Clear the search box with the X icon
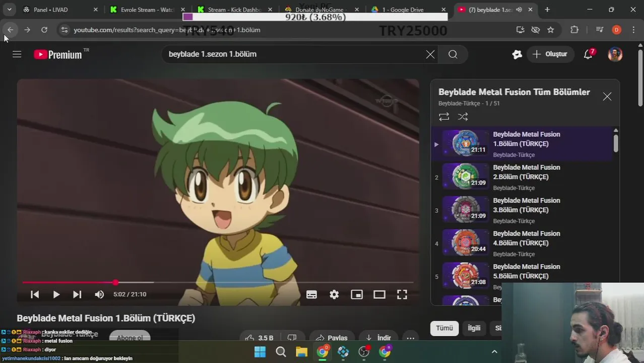644x363 pixels. pos(430,54)
